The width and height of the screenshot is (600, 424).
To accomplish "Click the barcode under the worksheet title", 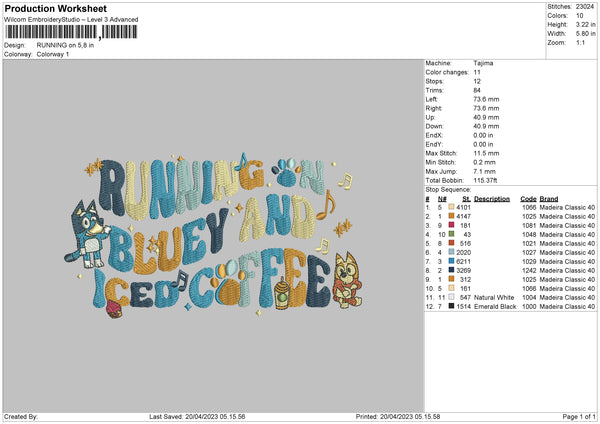I will click(x=71, y=32).
